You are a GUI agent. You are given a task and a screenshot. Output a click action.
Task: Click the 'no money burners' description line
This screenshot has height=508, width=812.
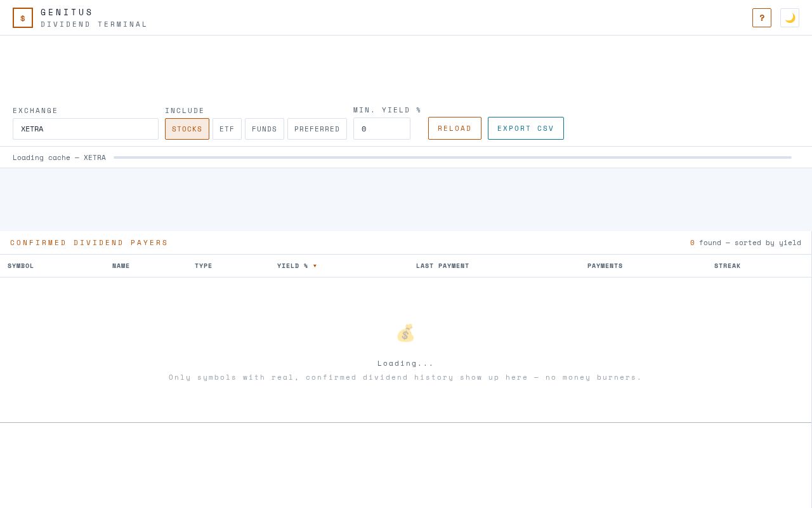tap(406, 377)
